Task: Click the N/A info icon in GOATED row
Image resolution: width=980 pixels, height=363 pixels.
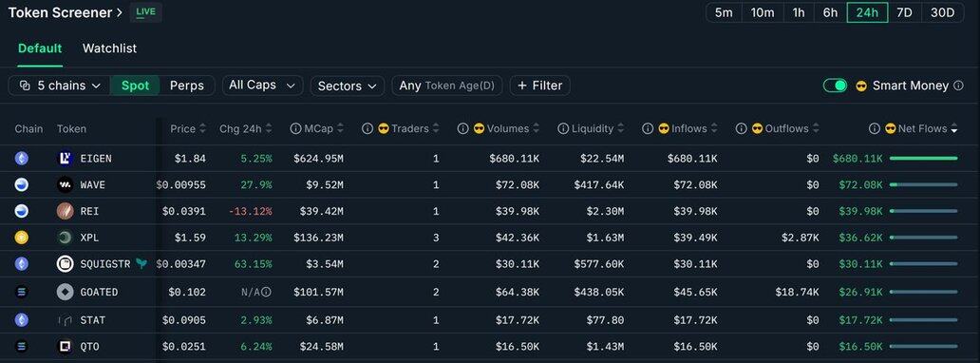Action: click(x=266, y=292)
